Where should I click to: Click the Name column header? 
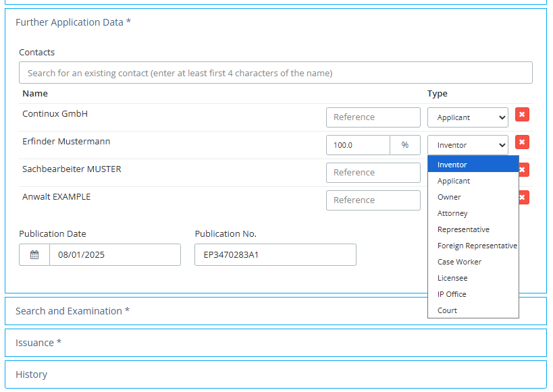tap(35, 93)
